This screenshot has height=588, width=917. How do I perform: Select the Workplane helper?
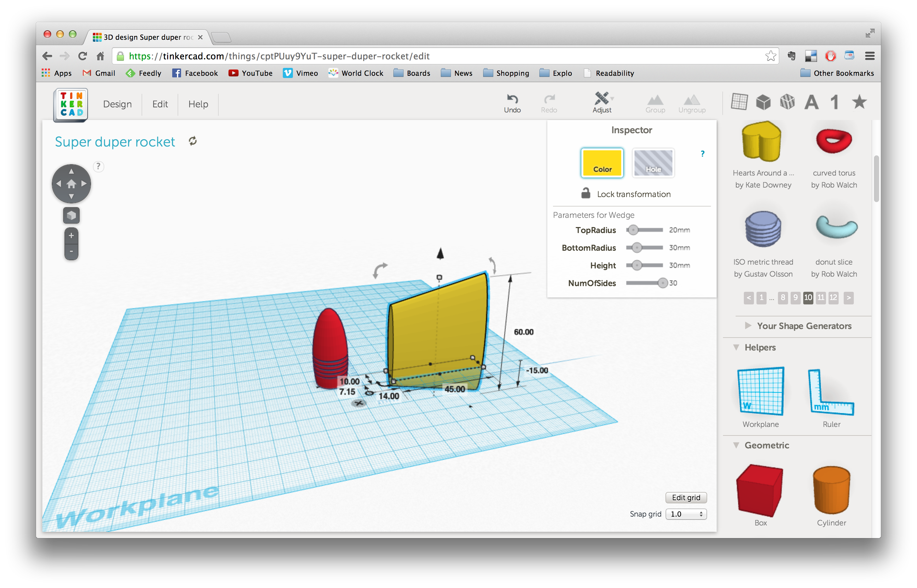coord(760,392)
